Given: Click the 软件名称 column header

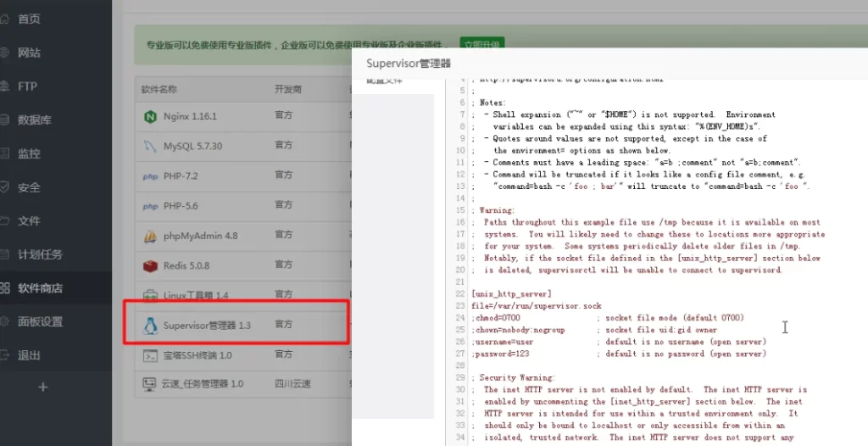Looking at the screenshot, I should [x=159, y=89].
